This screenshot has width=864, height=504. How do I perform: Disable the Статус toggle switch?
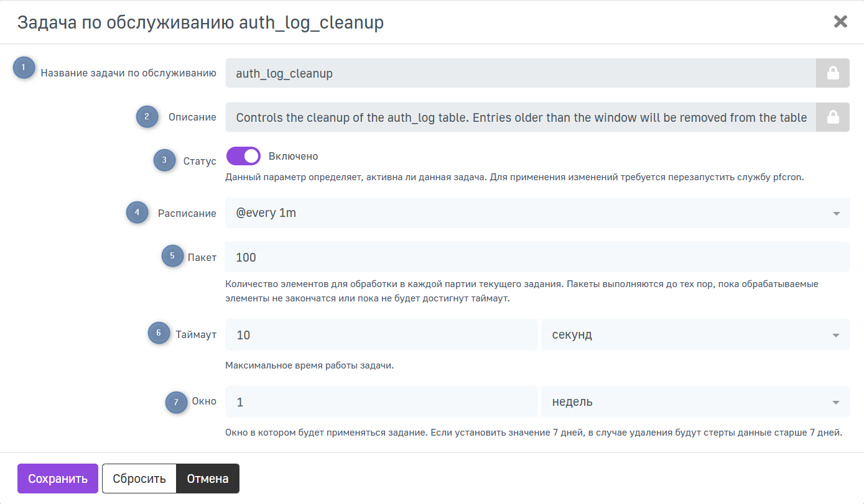tap(243, 157)
